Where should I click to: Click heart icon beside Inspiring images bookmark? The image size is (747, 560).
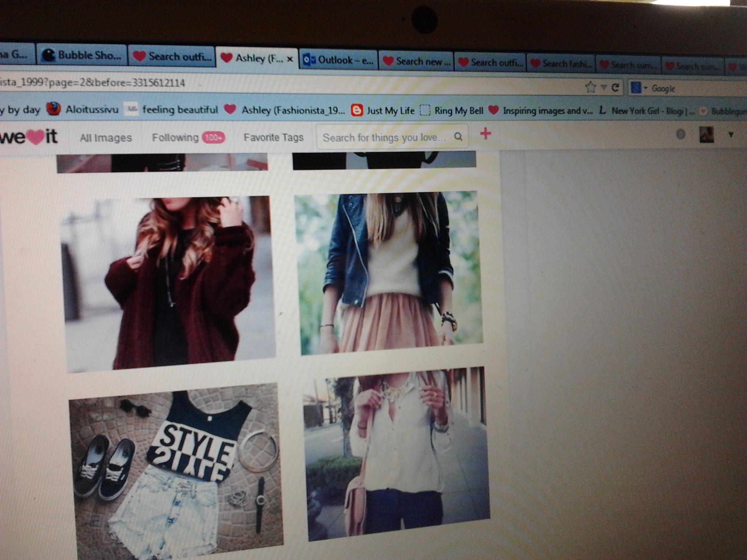[494, 110]
